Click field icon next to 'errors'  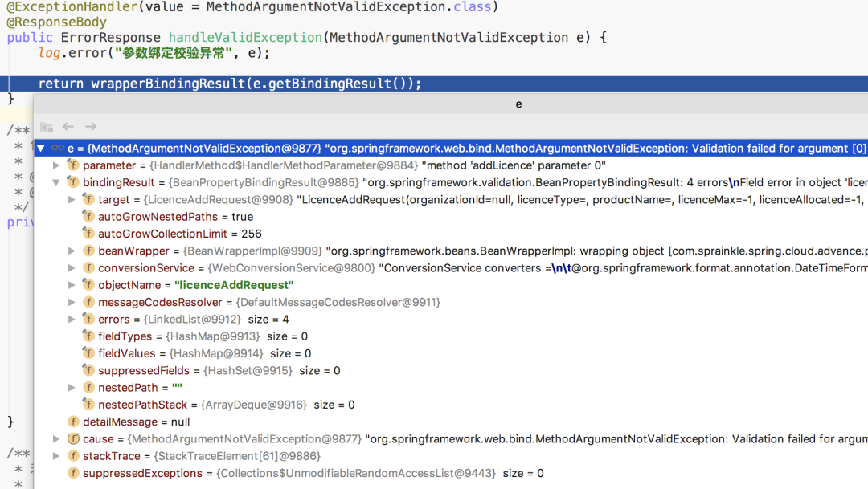(88, 320)
